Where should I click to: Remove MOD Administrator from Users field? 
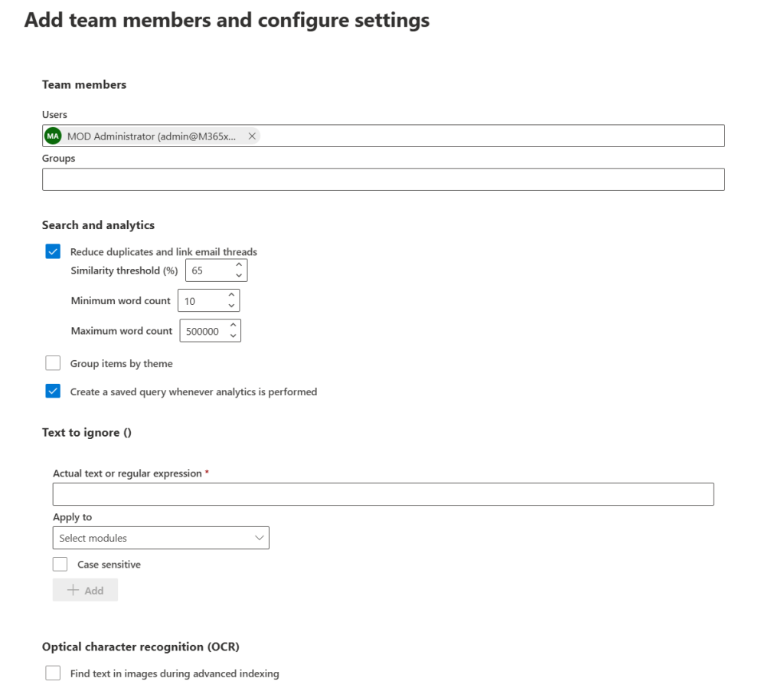coord(252,136)
